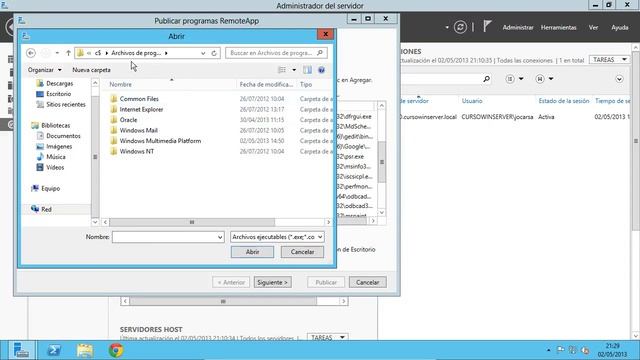640x360 pixels.
Task: Open the Administrar menu
Action: (x=518, y=27)
